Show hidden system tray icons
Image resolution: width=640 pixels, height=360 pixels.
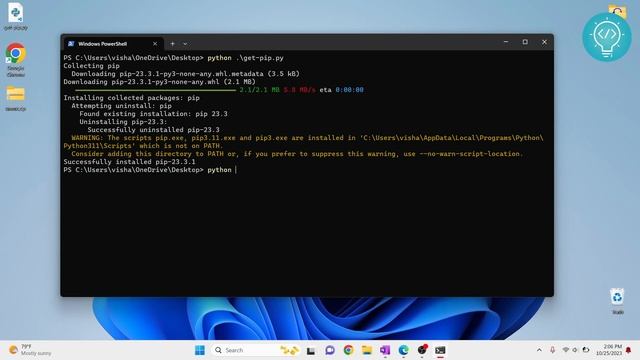[539, 350]
